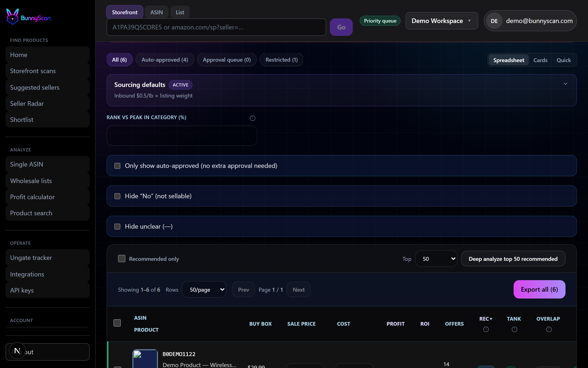Select the Approval queue (0) filter
Viewport: 588px width, 368px height.
(x=227, y=60)
